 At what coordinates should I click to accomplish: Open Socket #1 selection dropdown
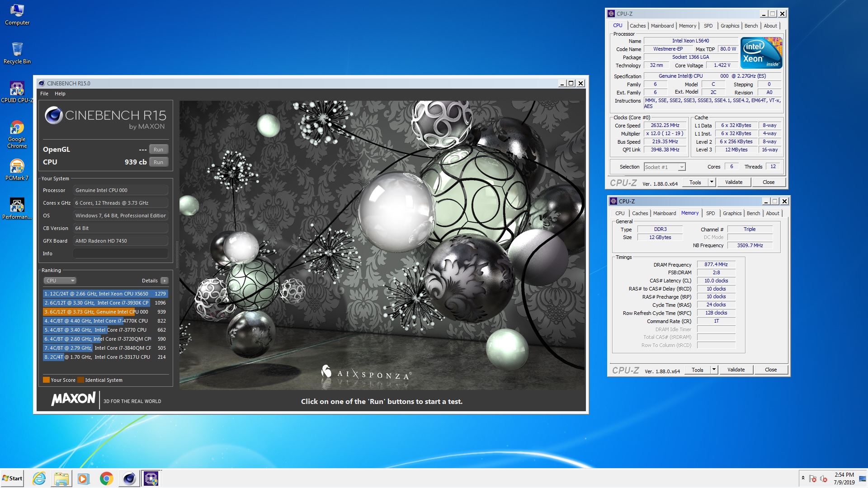click(x=665, y=167)
